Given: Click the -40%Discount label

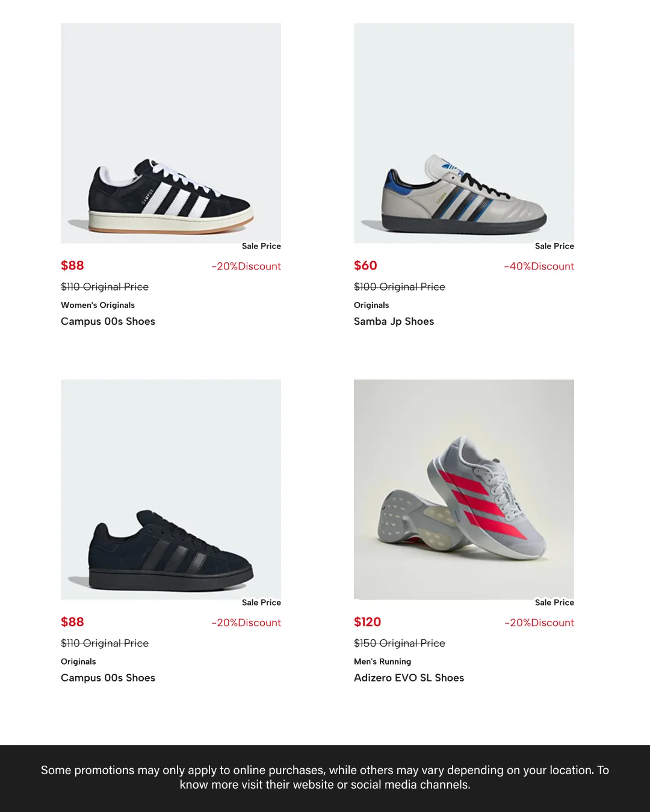Looking at the screenshot, I should tap(539, 266).
